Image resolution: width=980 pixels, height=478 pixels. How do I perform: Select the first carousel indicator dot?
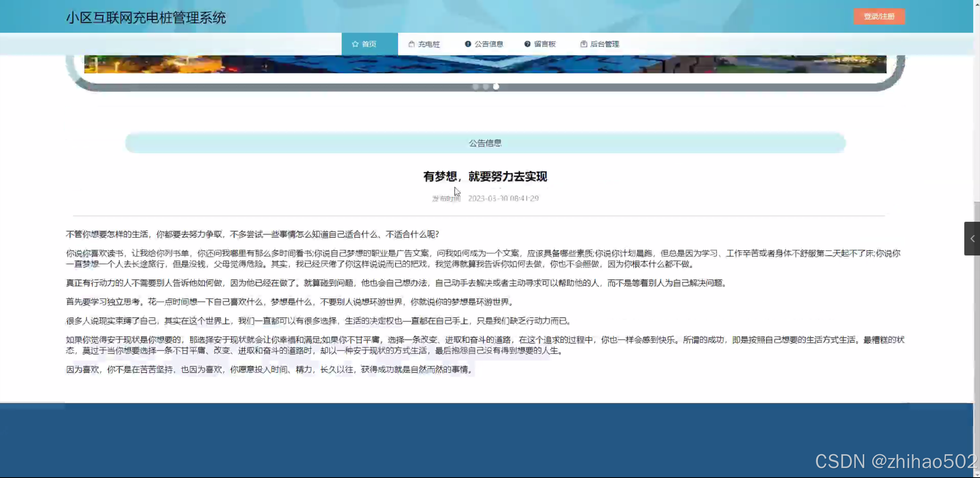coord(475,87)
